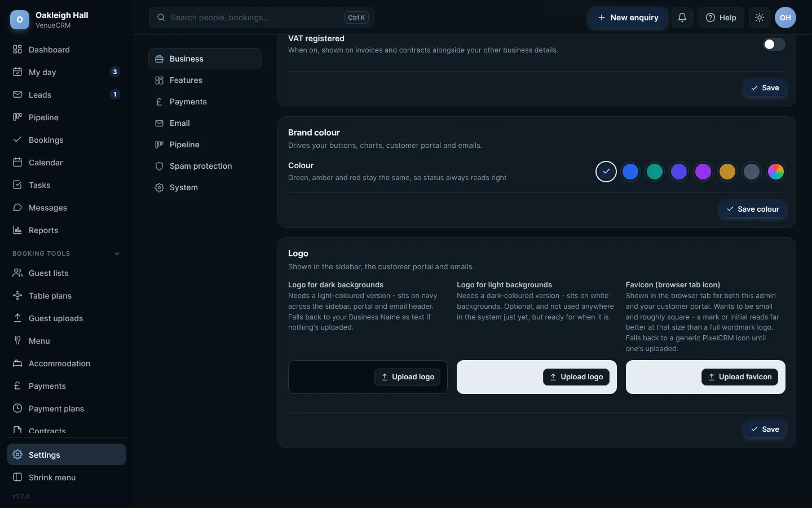The height and width of the screenshot is (508, 812).
Task: Open the Help button
Action: pos(721,17)
